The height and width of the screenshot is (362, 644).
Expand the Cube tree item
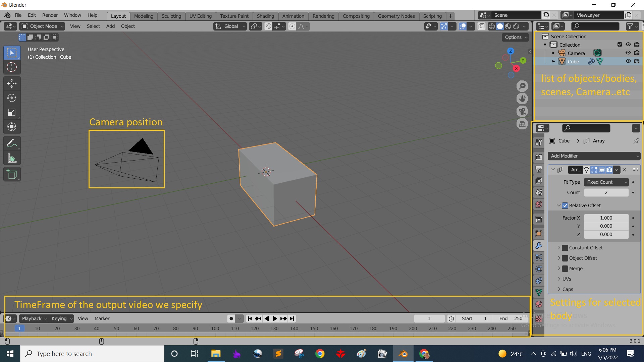click(553, 61)
